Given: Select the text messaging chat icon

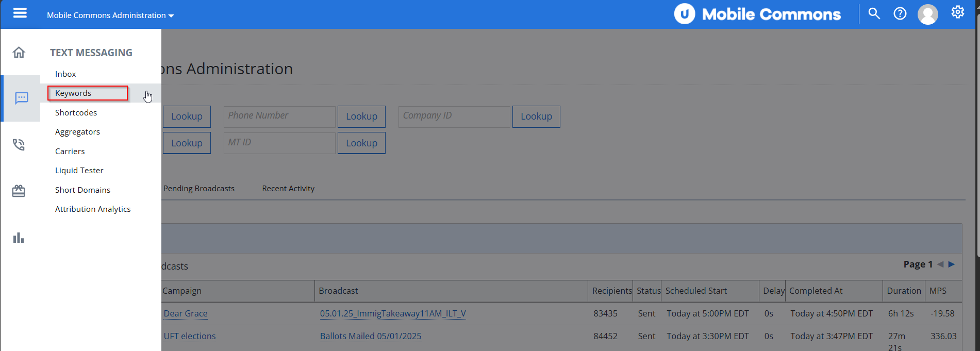Looking at the screenshot, I should tap(21, 98).
